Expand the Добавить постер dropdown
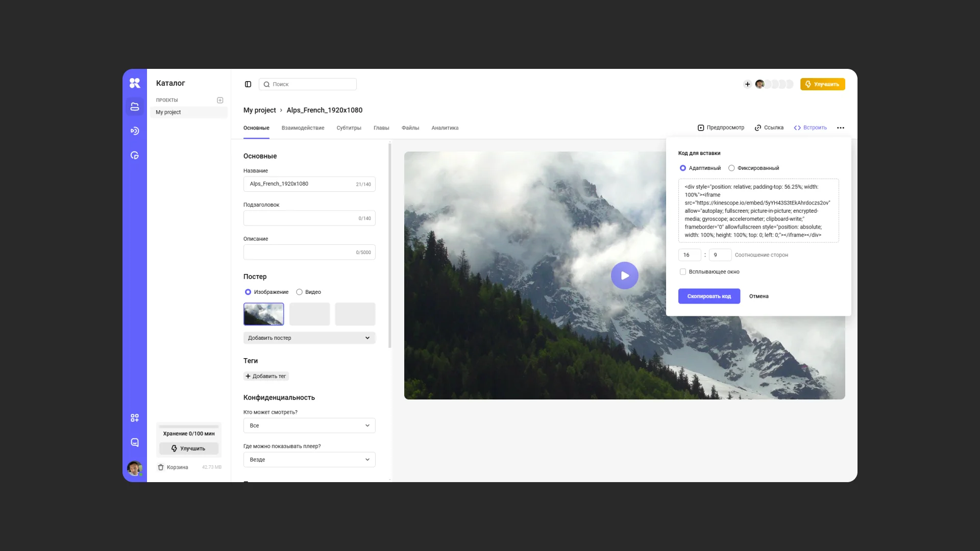Screen dimensions: 980x551 click(x=309, y=338)
